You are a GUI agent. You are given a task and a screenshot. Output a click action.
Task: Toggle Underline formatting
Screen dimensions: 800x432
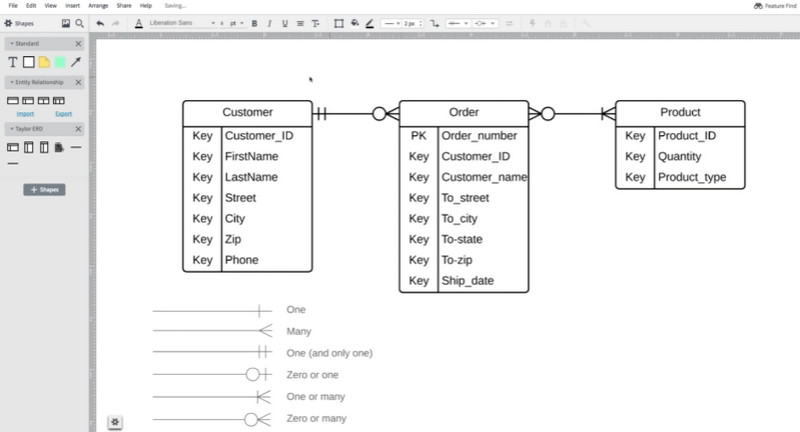[285, 23]
